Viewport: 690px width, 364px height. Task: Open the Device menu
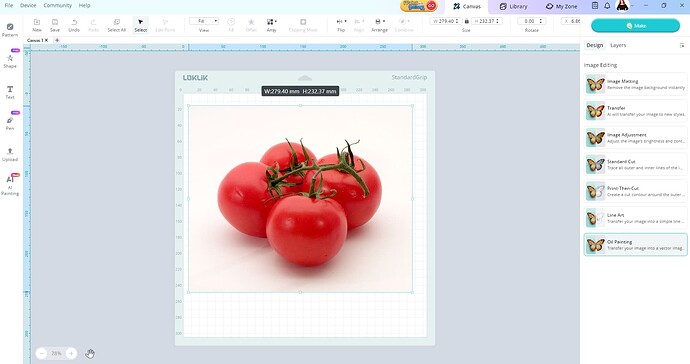pos(28,5)
